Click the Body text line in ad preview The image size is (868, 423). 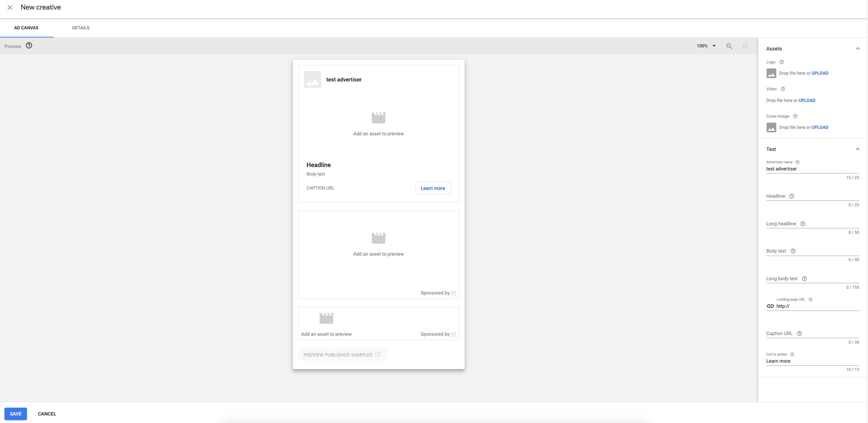tap(316, 174)
